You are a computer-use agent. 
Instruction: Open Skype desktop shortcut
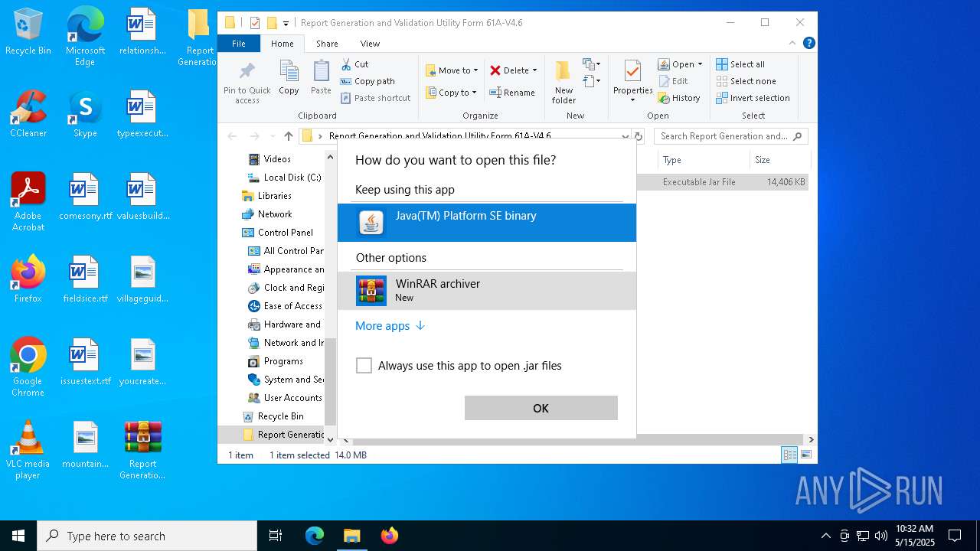pyautogui.click(x=85, y=114)
